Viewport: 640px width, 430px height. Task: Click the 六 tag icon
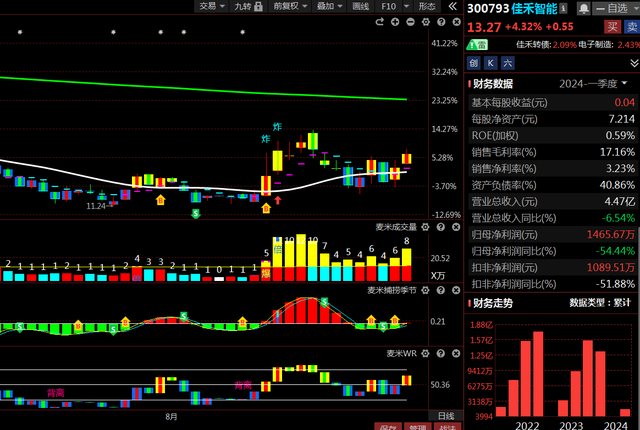(507, 63)
